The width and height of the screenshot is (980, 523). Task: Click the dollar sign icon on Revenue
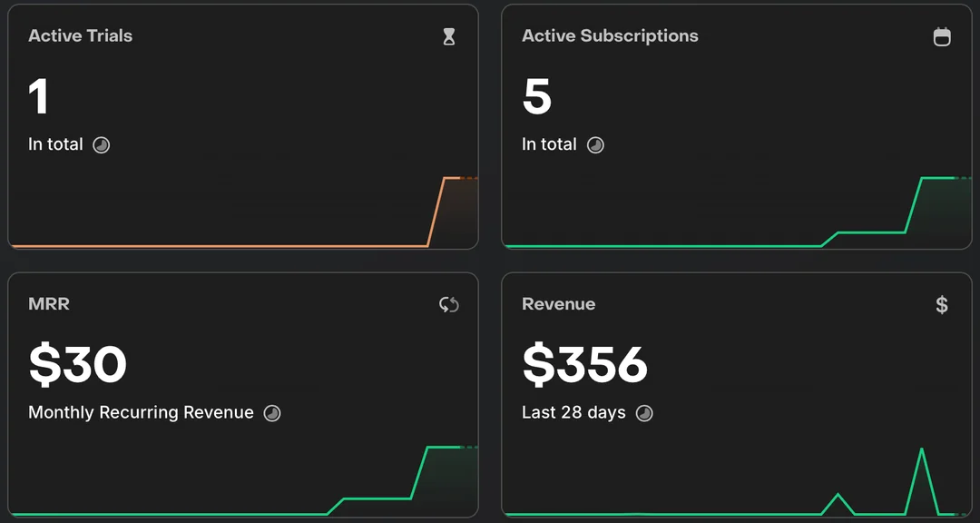(942, 305)
